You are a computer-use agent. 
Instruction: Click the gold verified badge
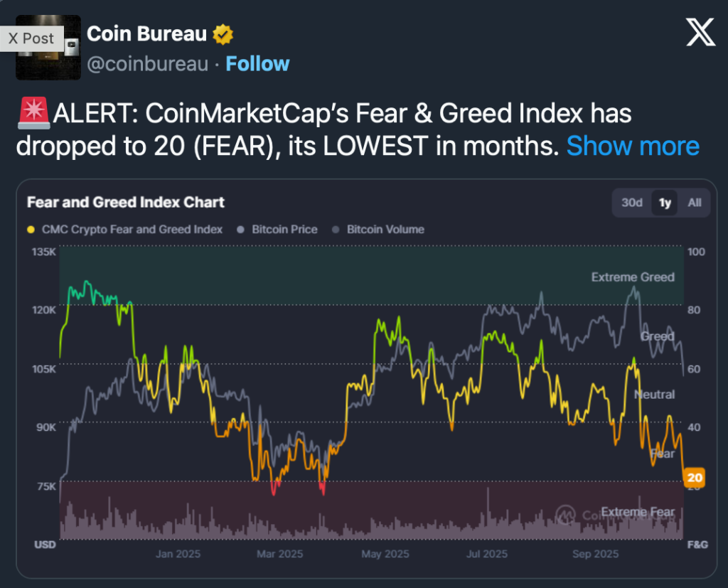pos(224,33)
